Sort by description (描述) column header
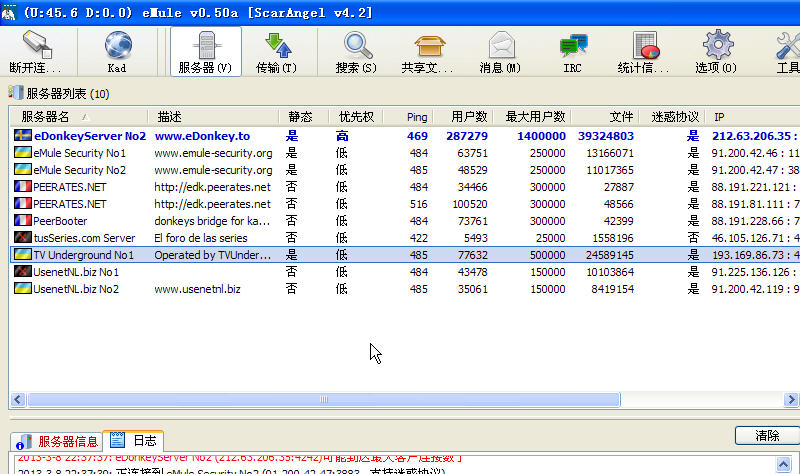The image size is (800, 474). pyautogui.click(x=213, y=117)
